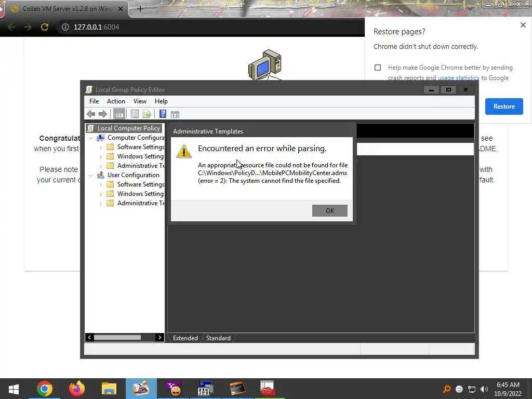532x399 pixels.
Task: Open a new Chrome tab
Action: pos(140,9)
